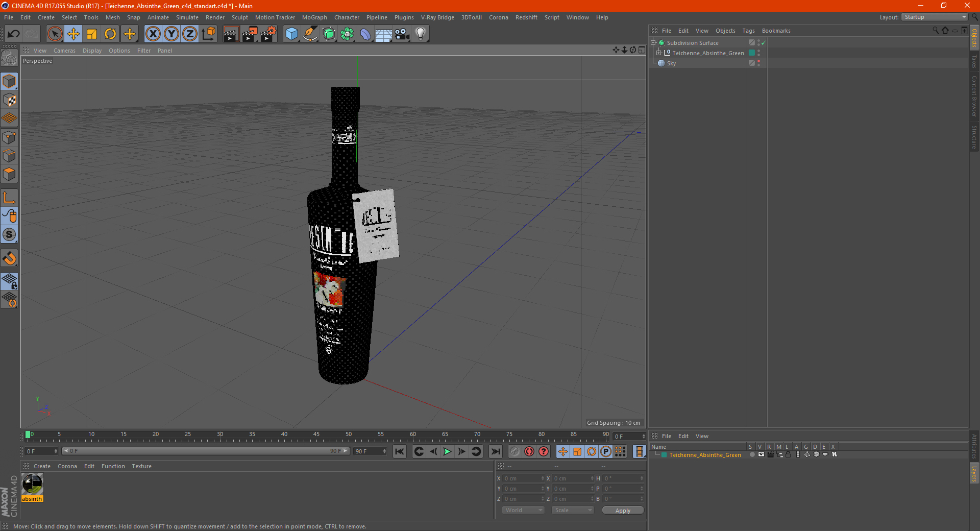
Task: Add a Cube primitive object
Action: pyautogui.click(x=291, y=34)
